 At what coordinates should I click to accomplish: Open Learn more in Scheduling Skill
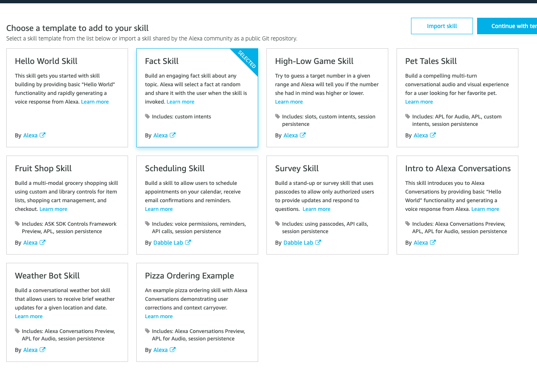tap(159, 209)
